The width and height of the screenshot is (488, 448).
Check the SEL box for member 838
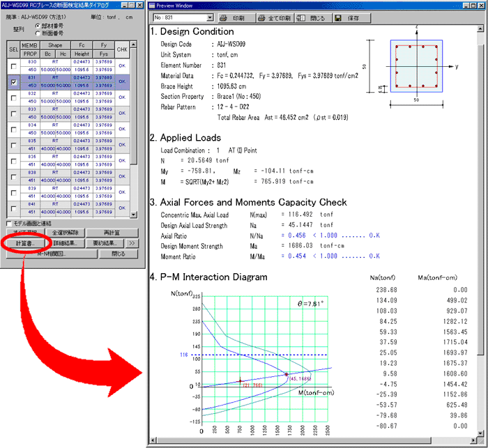[x=13, y=177]
